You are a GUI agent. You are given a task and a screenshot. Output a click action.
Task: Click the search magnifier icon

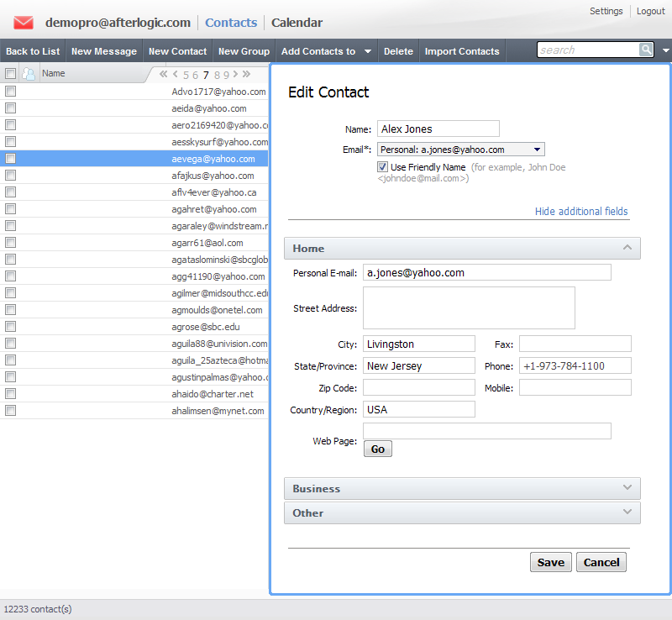[646, 50]
